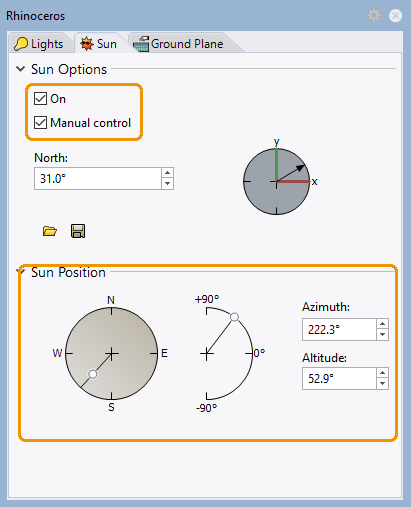Close the Rhinoceros panel

(x=395, y=16)
